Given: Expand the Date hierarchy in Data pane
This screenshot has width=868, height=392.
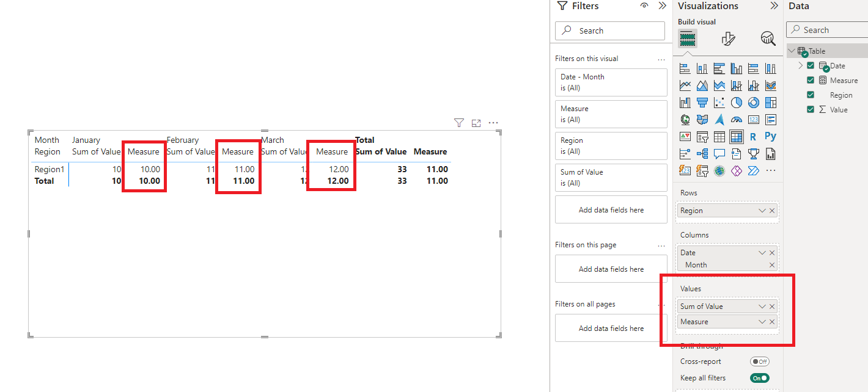Looking at the screenshot, I should (801, 65).
